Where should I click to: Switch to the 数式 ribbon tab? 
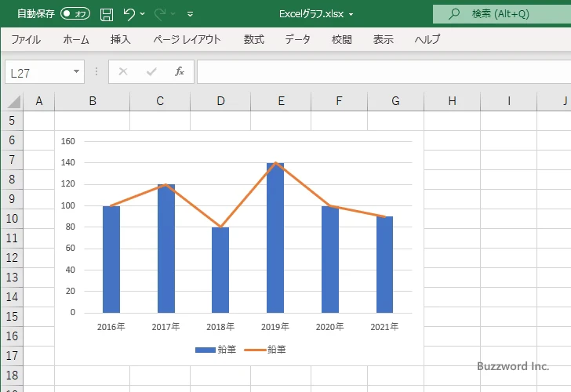[x=254, y=39]
